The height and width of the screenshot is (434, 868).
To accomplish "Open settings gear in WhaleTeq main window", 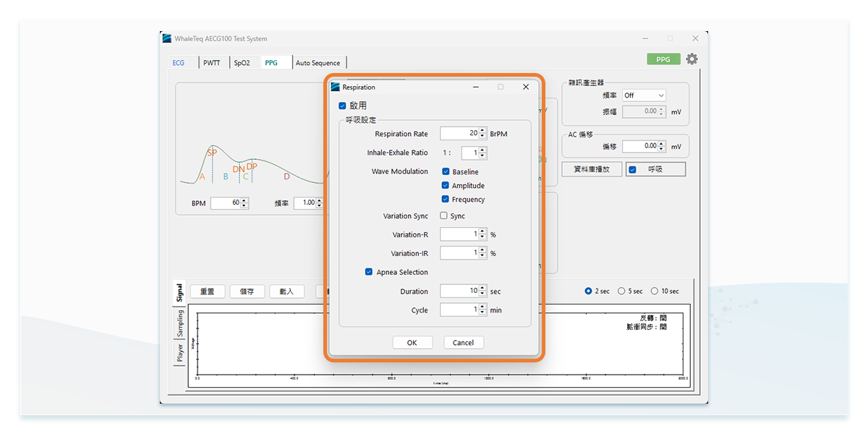I will 692,59.
